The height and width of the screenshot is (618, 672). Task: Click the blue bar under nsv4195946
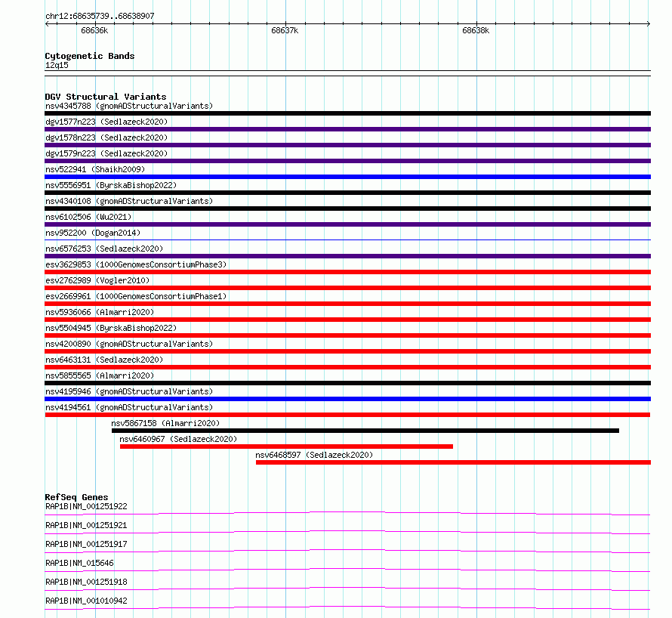coord(347,399)
